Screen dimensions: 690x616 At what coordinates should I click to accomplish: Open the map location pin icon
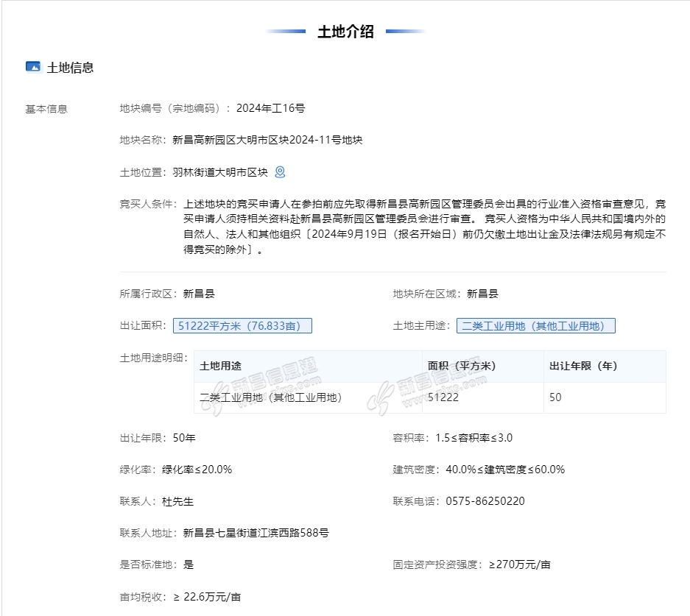tap(280, 172)
